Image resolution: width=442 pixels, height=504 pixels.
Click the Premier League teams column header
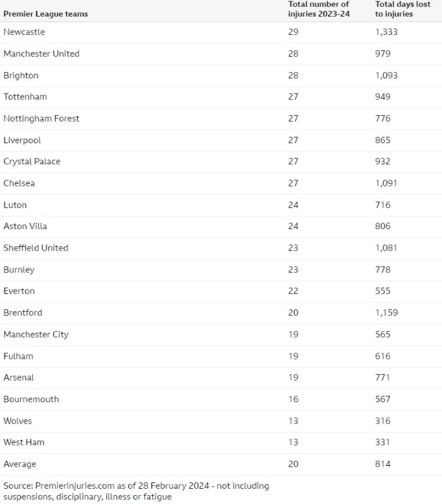tap(46, 14)
